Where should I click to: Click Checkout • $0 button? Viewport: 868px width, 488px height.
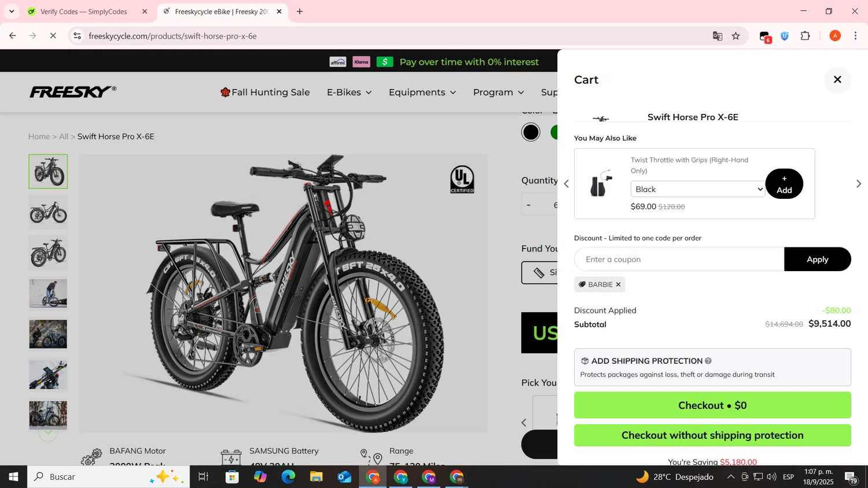(712, 405)
